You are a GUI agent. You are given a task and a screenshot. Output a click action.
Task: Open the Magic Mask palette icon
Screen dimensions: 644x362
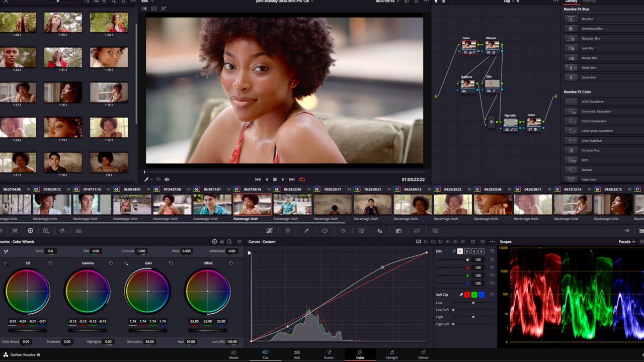(x=361, y=231)
